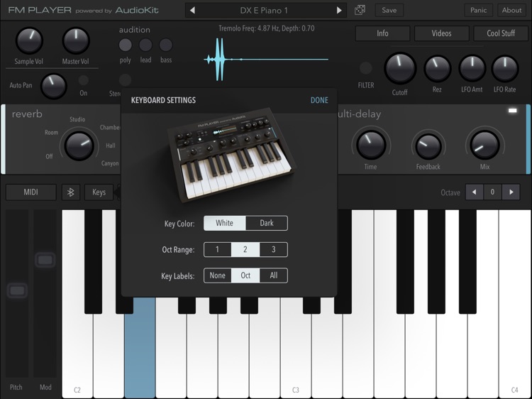Image resolution: width=532 pixels, height=399 pixels.
Task: Toggle the FILTER on/off button
Action: point(366,68)
